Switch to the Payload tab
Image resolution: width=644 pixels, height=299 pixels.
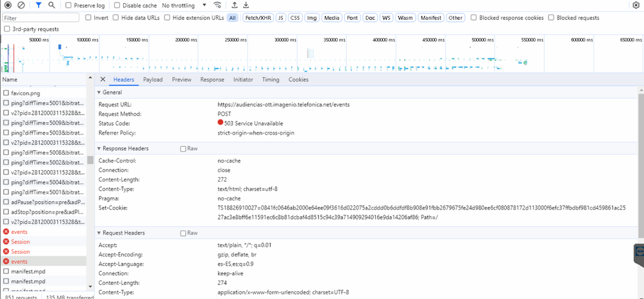153,80
